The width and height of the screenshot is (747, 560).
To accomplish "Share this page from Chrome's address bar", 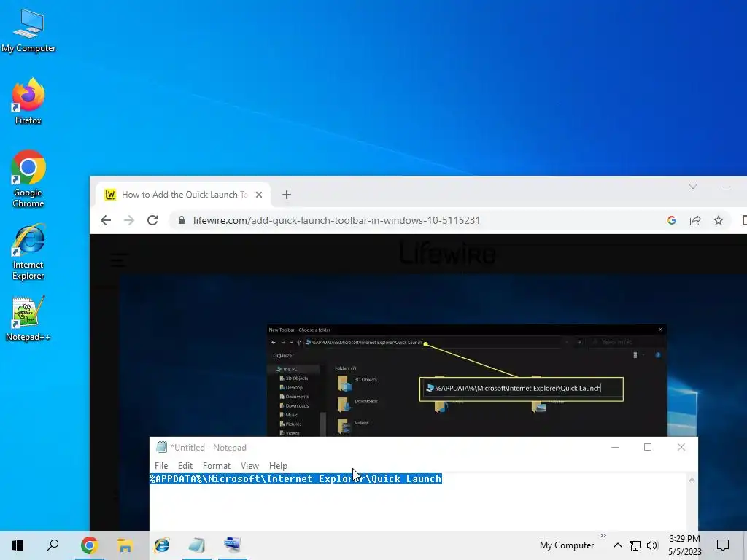I will coord(695,220).
